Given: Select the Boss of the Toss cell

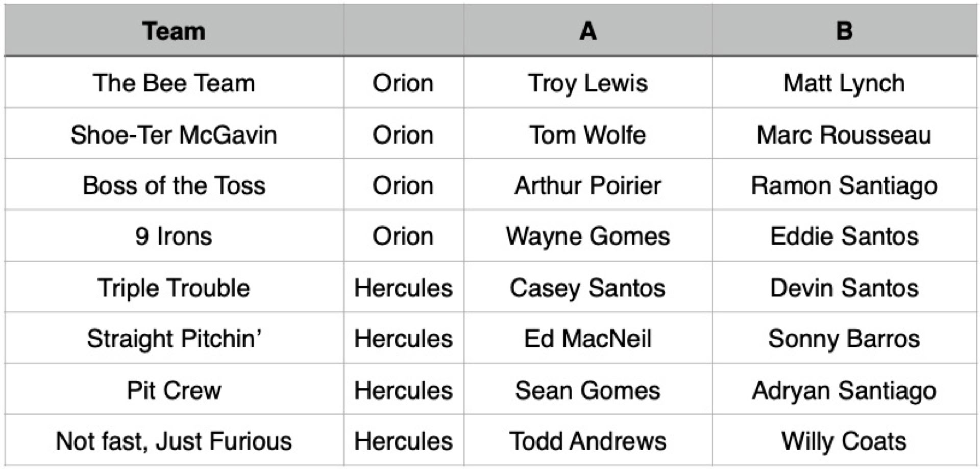Looking at the screenshot, I should tap(174, 185).
